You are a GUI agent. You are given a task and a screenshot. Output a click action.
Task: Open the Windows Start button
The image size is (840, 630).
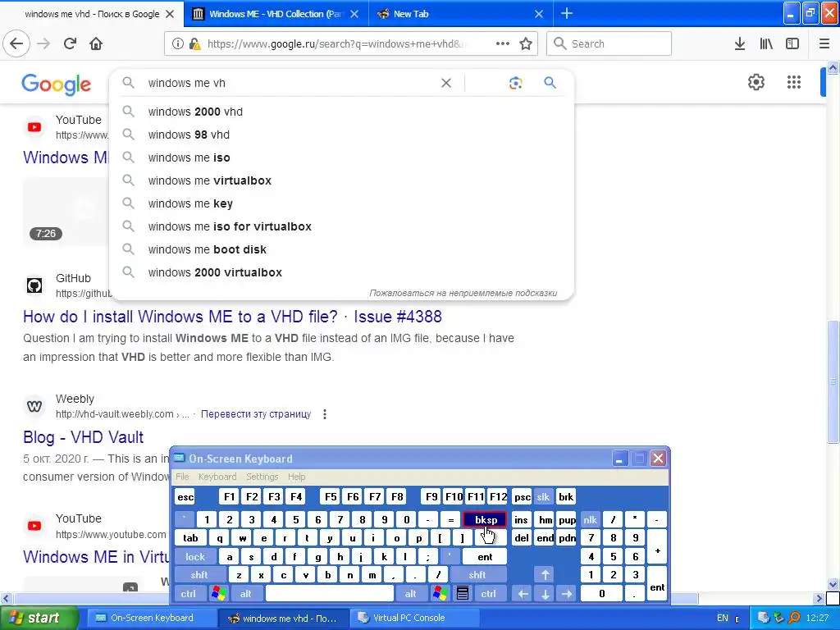point(39,618)
